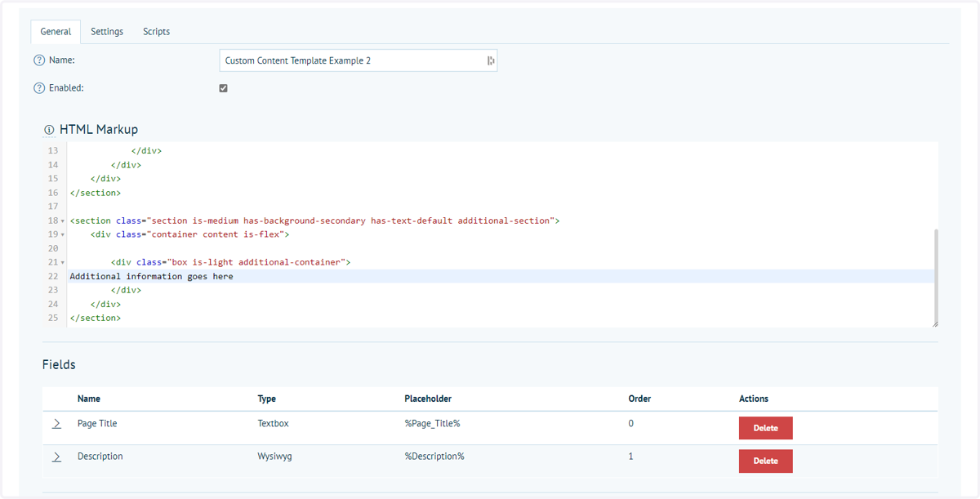Click the Textbox type cell
The image size is (980, 499).
coord(274,424)
